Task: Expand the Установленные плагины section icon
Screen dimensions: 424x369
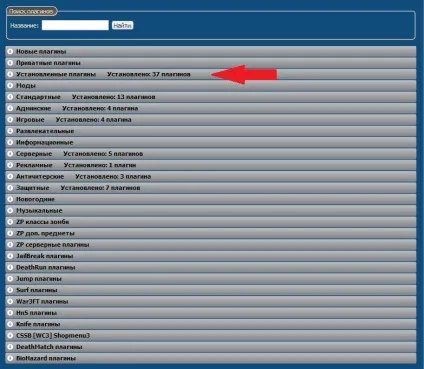Action: click(10, 74)
